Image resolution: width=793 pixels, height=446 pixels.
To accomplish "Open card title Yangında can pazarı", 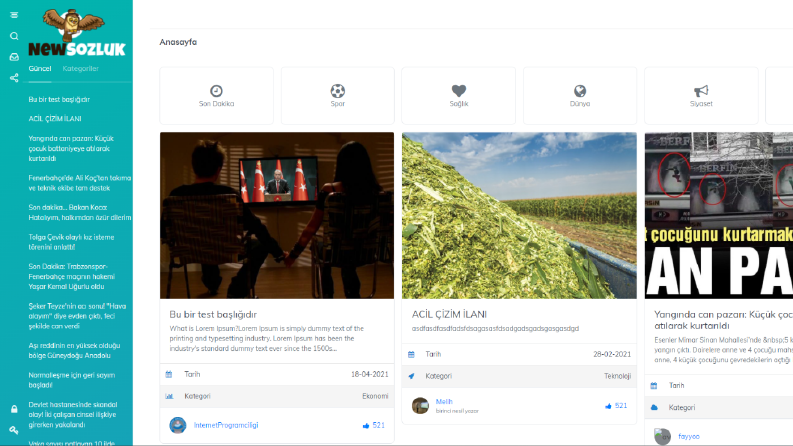I will [723, 320].
